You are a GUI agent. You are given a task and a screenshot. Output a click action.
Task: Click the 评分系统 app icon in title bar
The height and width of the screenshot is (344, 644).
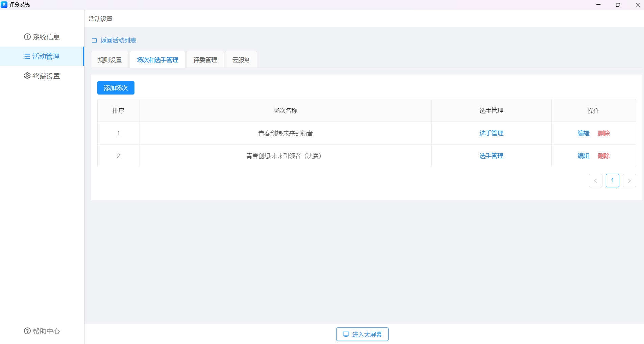coord(4,5)
